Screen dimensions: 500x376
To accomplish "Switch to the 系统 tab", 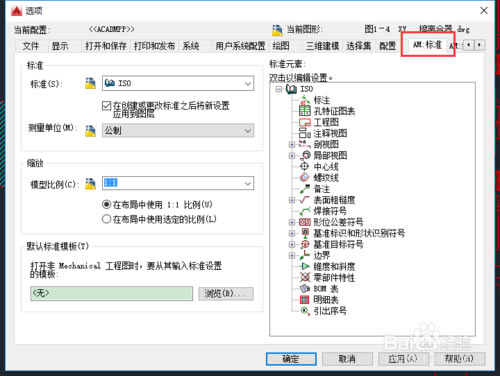I will pyautogui.click(x=191, y=46).
